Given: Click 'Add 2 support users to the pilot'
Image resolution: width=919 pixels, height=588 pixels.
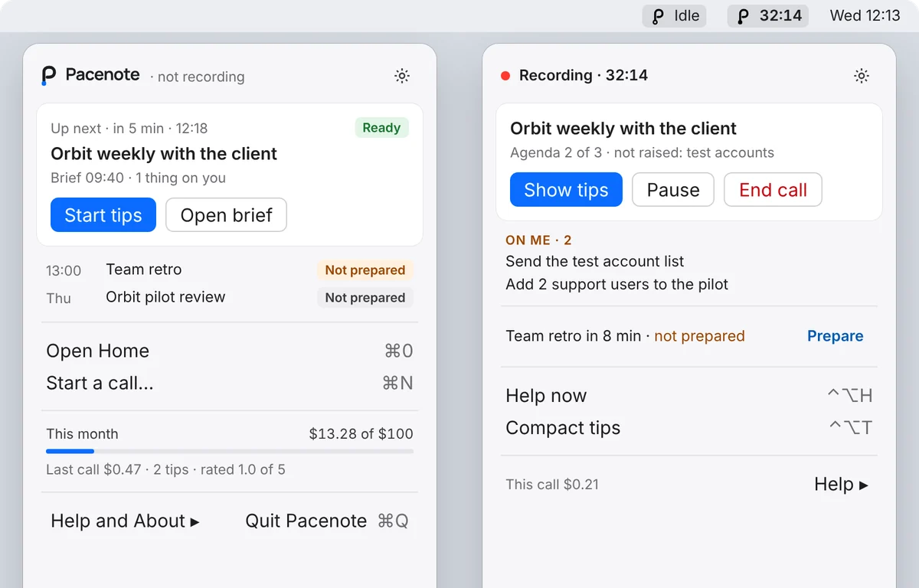Looking at the screenshot, I should pos(617,285).
